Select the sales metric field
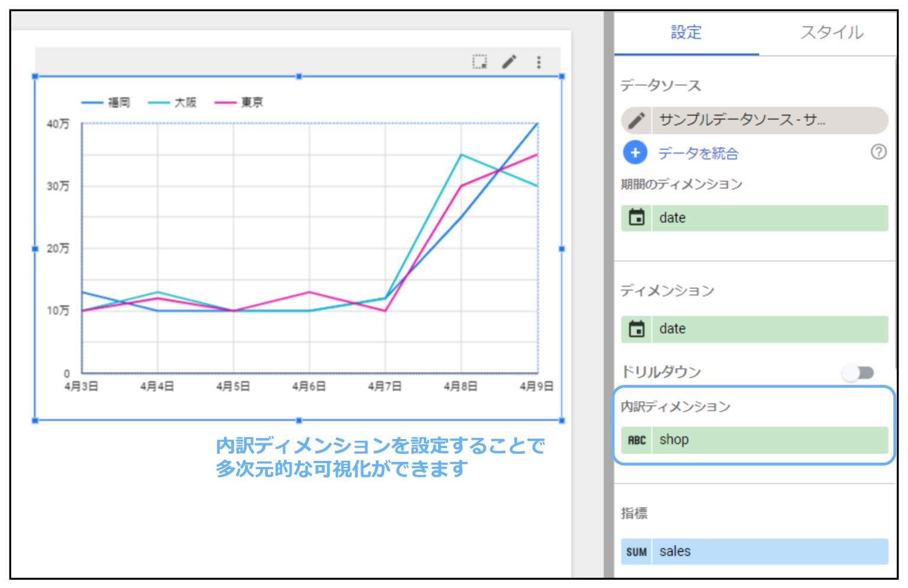This screenshot has height=588, width=908. pos(768,552)
